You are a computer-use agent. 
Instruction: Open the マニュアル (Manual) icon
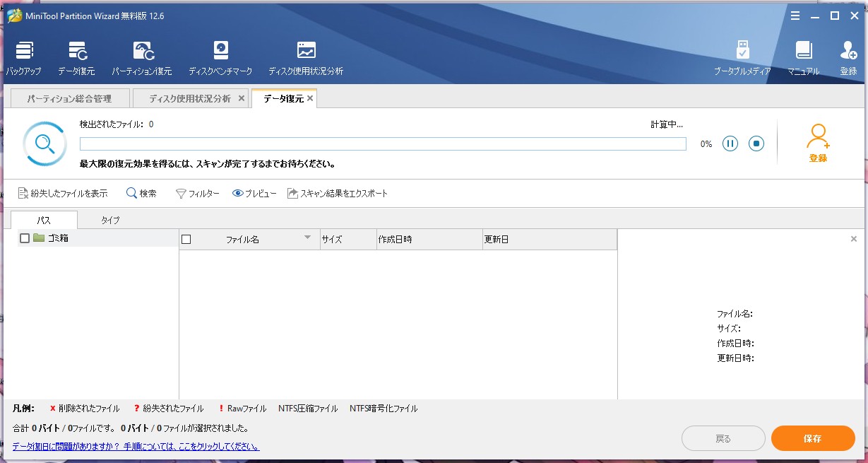[803, 58]
